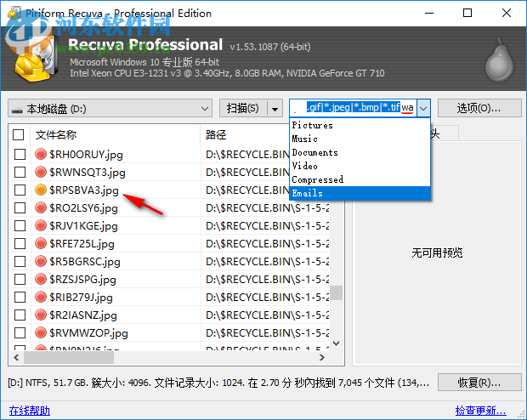Check the box for $RO2LSY6.jpg
This screenshot has width=527, height=420.
click(x=20, y=207)
